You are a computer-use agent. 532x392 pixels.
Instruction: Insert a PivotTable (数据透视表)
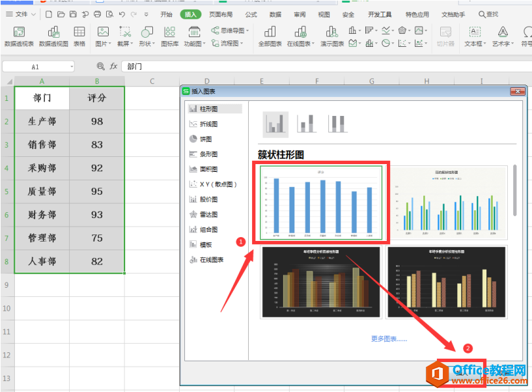(x=19, y=36)
